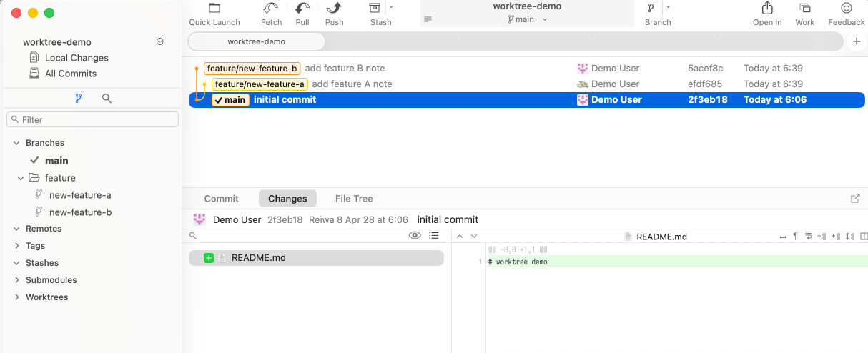Stash changes with the Stash icon

coord(375,8)
